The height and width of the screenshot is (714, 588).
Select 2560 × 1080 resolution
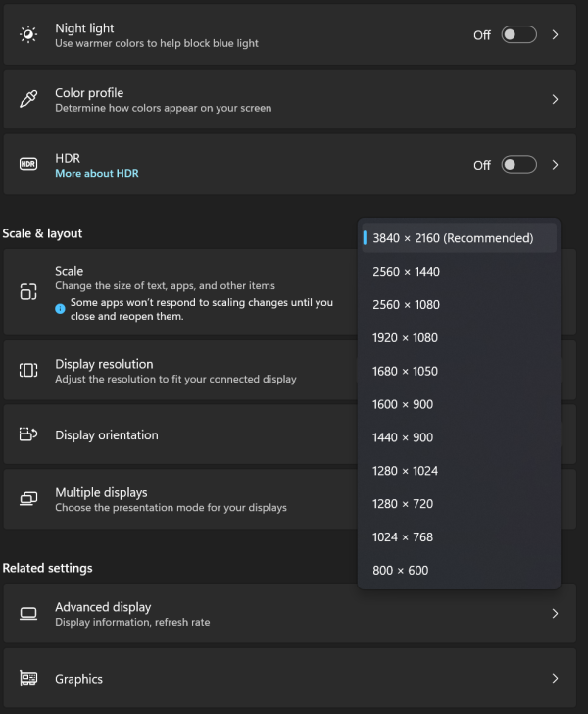pos(459,305)
